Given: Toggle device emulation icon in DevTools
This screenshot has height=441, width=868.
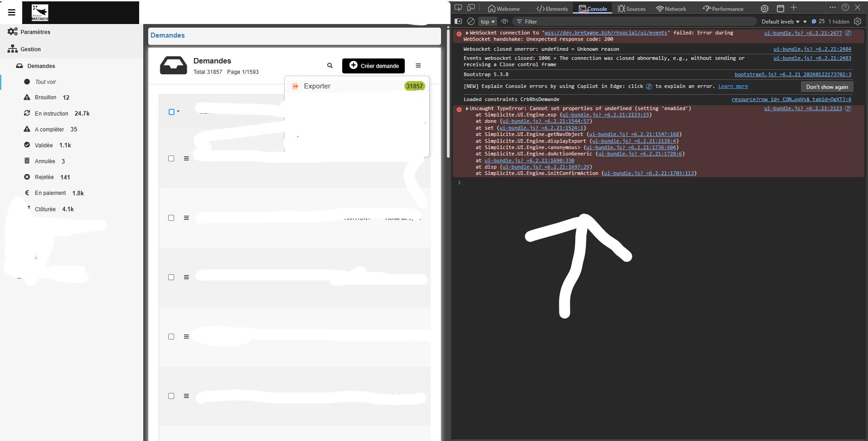Looking at the screenshot, I should coord(471,8).
